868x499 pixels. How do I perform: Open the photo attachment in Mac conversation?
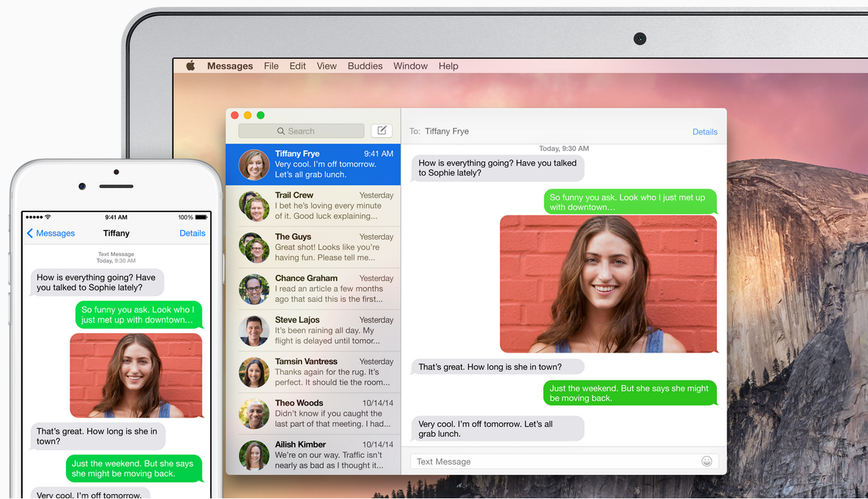(608, 283)
